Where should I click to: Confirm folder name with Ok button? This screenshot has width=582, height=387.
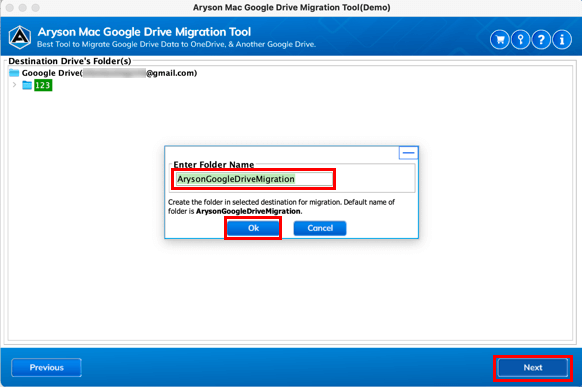click(253, 228)
